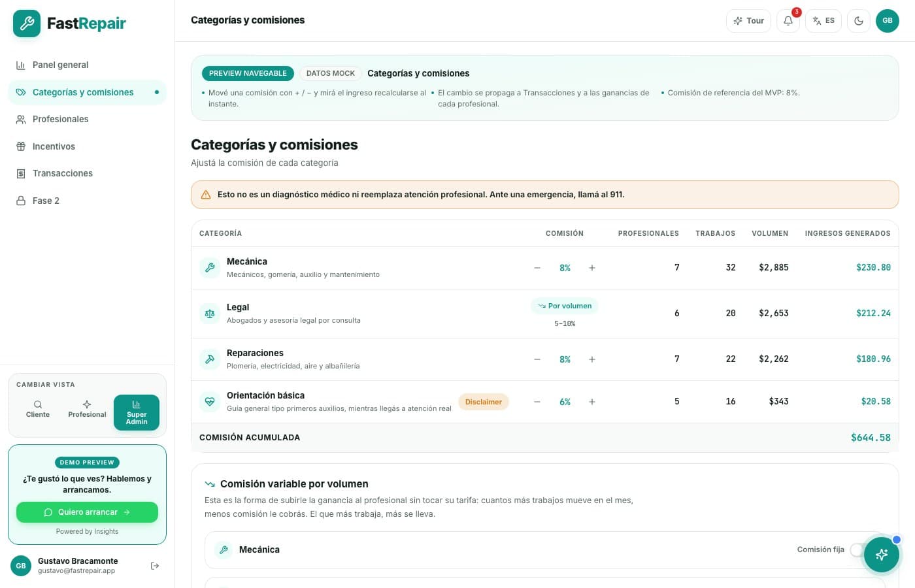Decrease Reparaciones commission with minus

coord(537,359)
